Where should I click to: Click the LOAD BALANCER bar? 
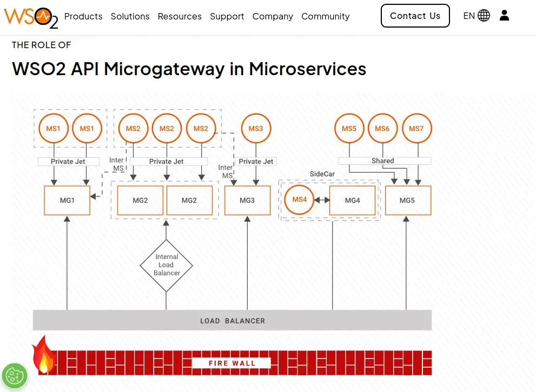232,320
